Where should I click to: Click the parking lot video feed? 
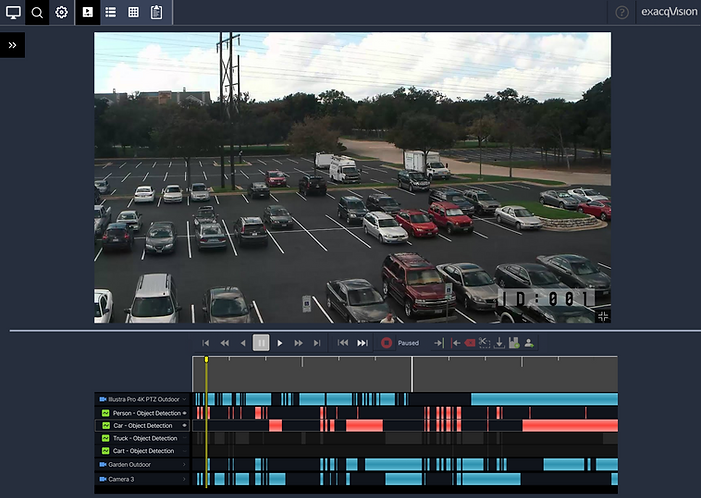point(352,177)
